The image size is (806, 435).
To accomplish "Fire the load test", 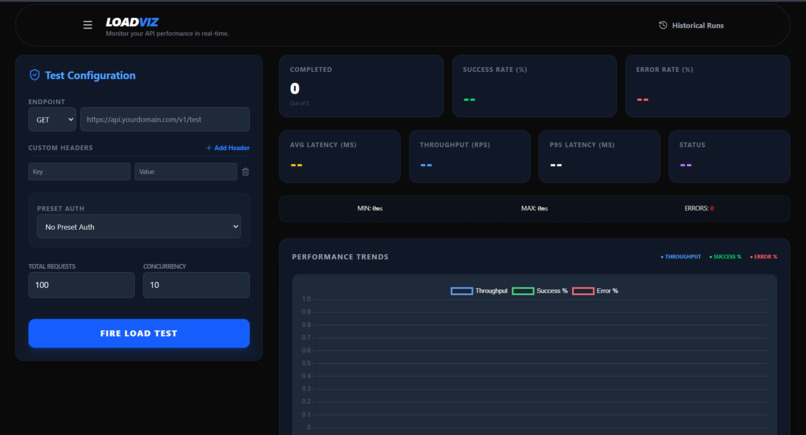I will click(139, 333).
